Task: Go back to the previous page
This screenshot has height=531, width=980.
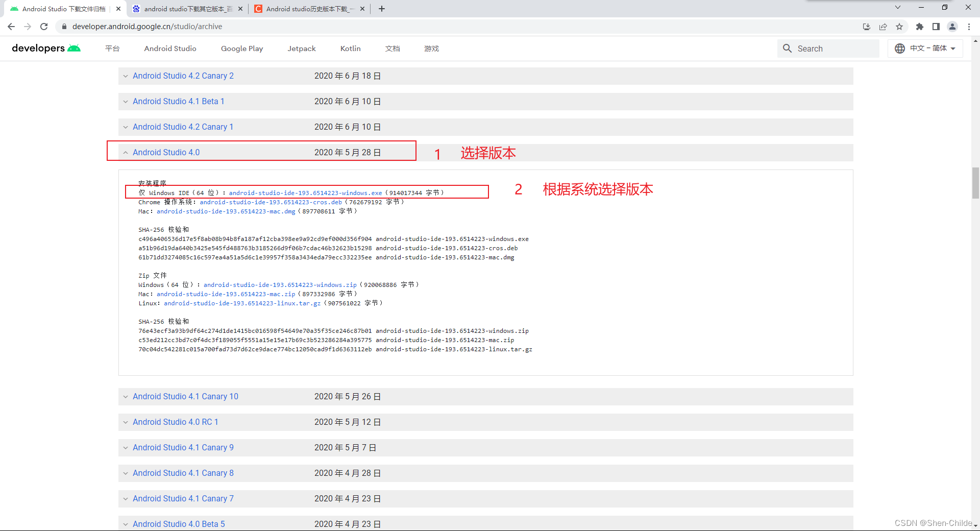Action: click(x=11, y=27)
